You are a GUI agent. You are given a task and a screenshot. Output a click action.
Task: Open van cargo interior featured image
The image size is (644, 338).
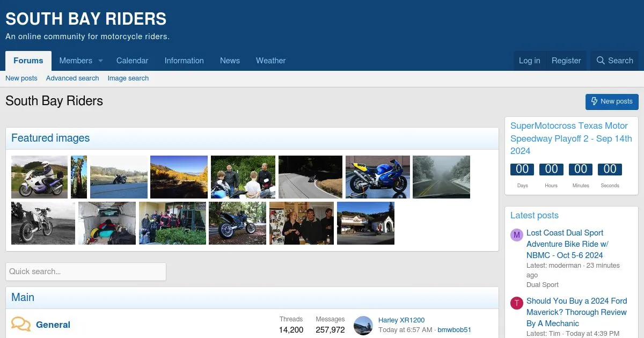(107, 223)
